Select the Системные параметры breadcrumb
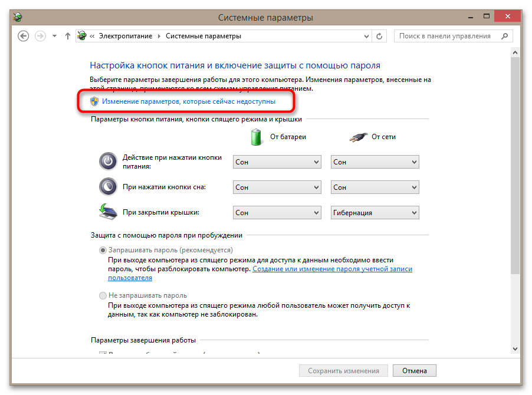532x395 pixels. coord(203,36)
